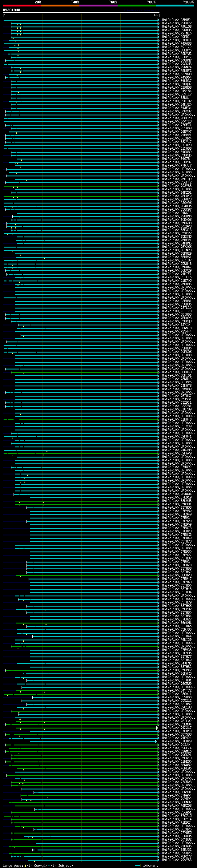
Task: Click the red ~20% identity legend bar
Action: (22, 6)
